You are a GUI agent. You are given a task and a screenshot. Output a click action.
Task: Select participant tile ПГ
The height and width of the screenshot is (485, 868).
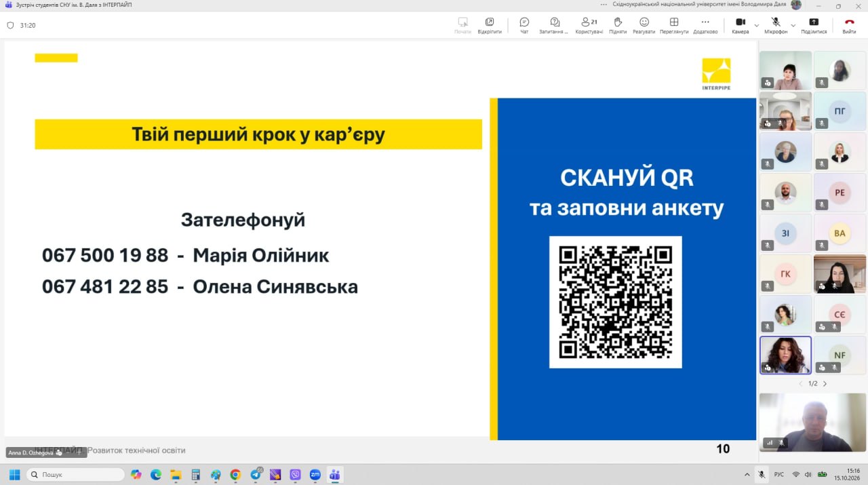(x=840, y=111)
